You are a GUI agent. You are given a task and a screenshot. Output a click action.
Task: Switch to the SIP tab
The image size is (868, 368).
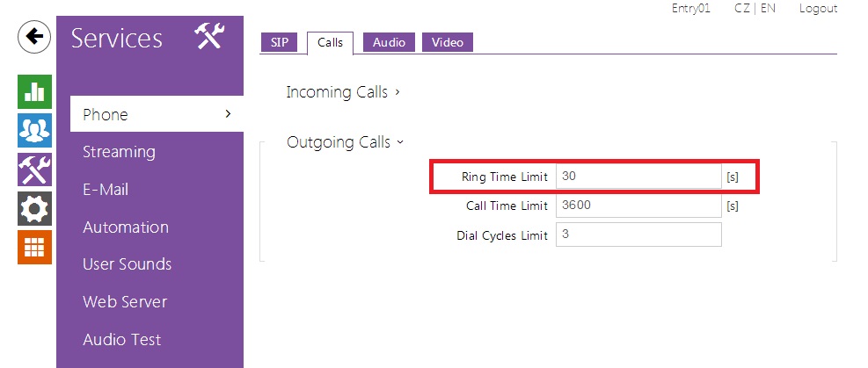pos(281,42)
